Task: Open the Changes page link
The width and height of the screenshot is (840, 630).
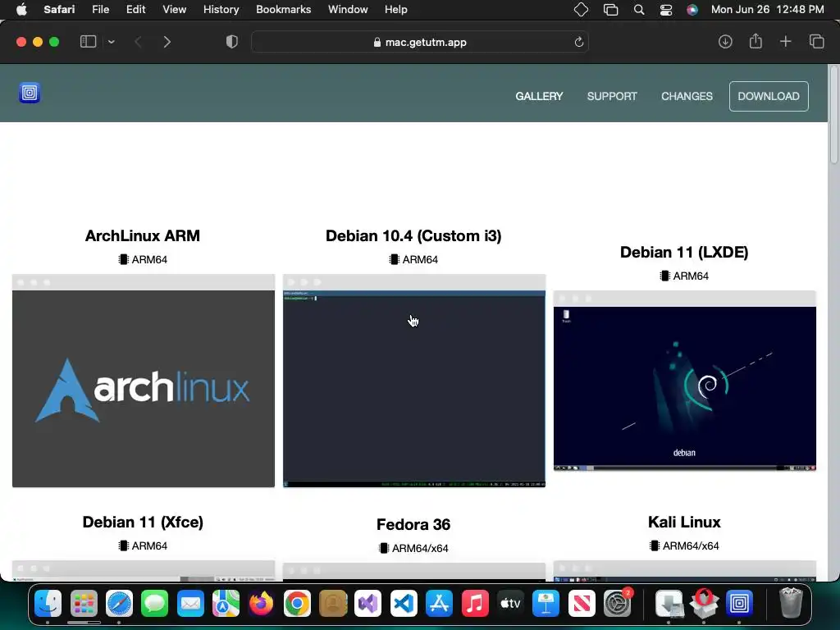Action: (x=687, y=97)
